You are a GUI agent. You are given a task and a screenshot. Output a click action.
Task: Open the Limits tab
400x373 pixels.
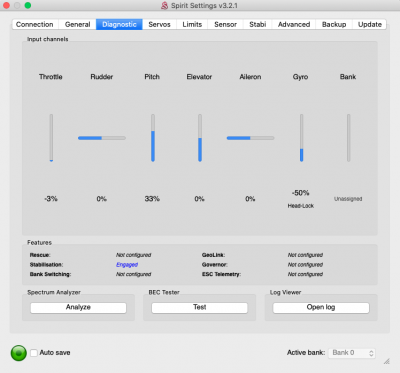192,24
